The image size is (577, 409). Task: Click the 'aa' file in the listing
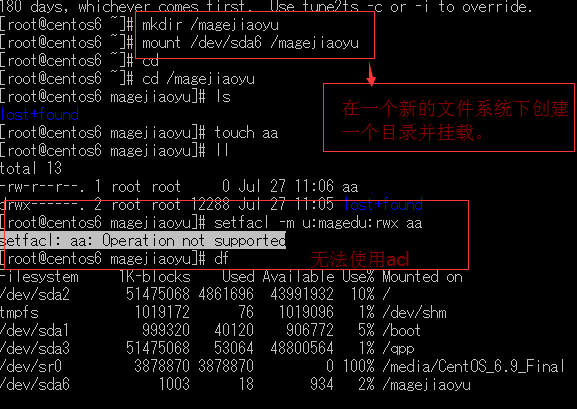[350, 187]
